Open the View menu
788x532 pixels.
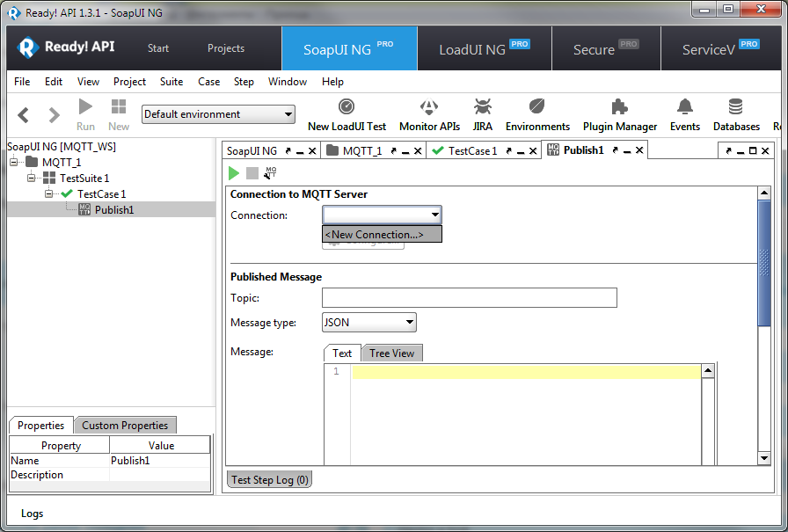click(x=88, y=82)
